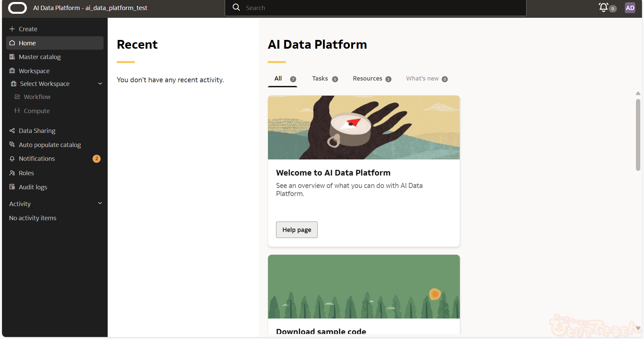Switch to the Resources tab
The width and height of the screenshot is (644, 339).
(371, 79)
